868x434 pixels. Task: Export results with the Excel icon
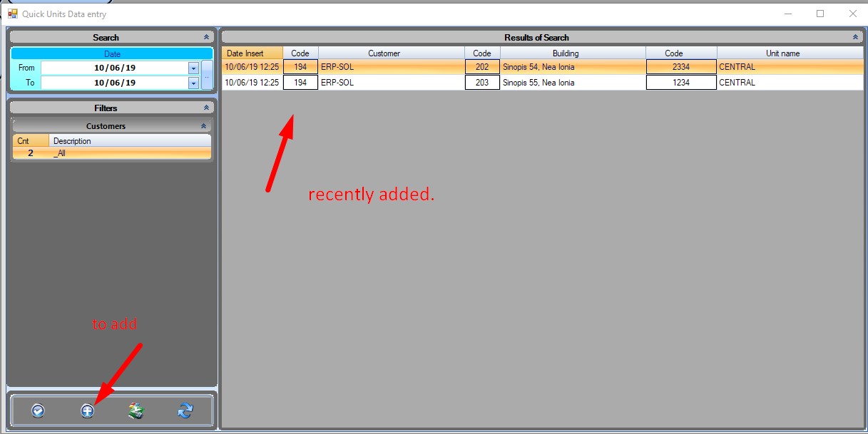pos(136,410)
